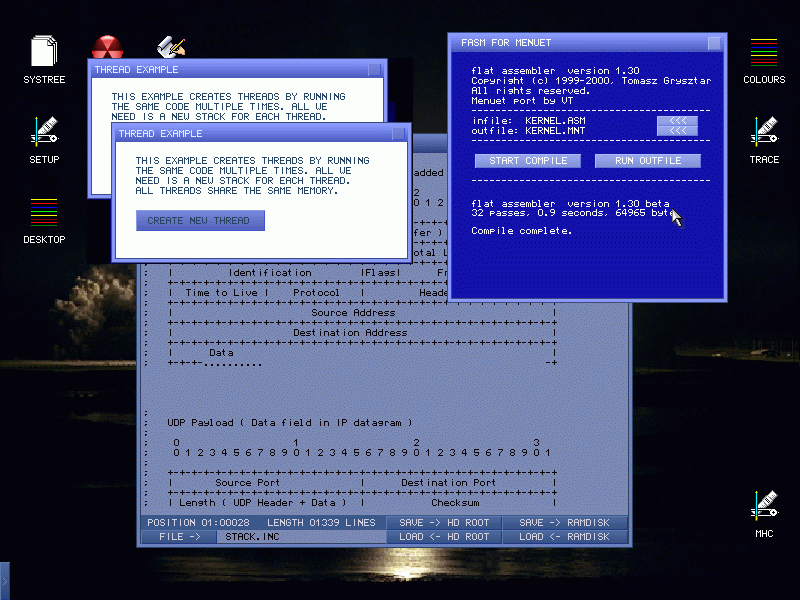Screen dimensions: 800x600
Task: Click the infile <<< edit button
Action: (677, 120)
